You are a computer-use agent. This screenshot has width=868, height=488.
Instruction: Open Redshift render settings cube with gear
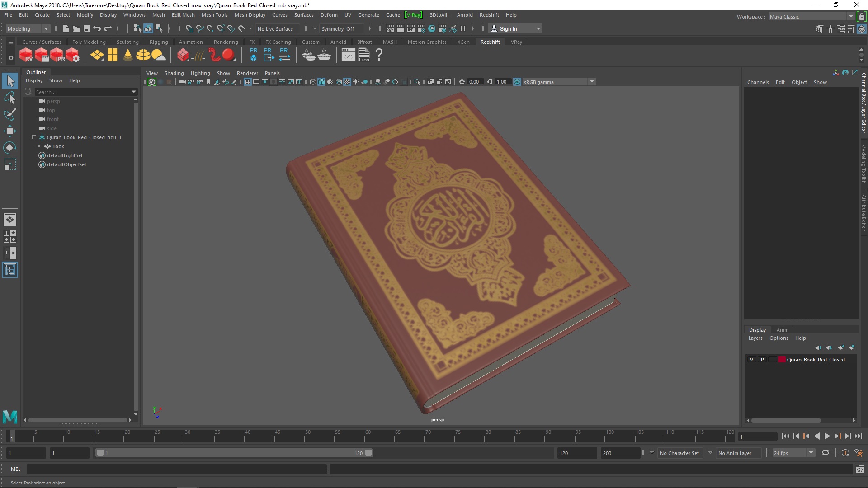[72, 55]
